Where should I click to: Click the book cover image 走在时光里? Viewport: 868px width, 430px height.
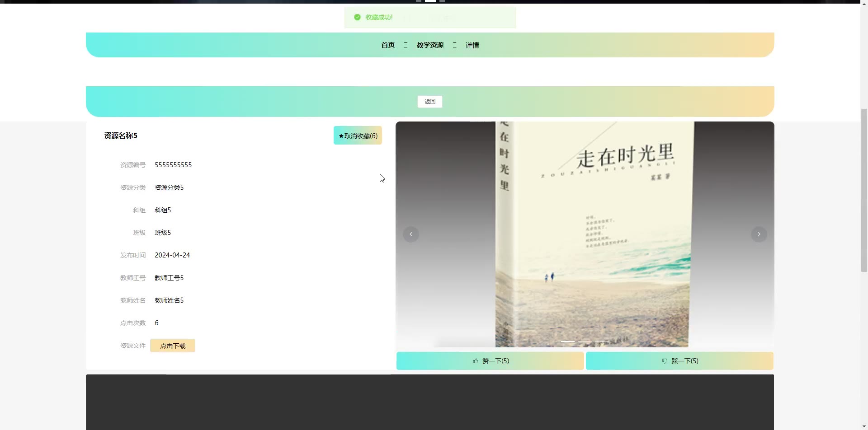(x=585, y=234)
